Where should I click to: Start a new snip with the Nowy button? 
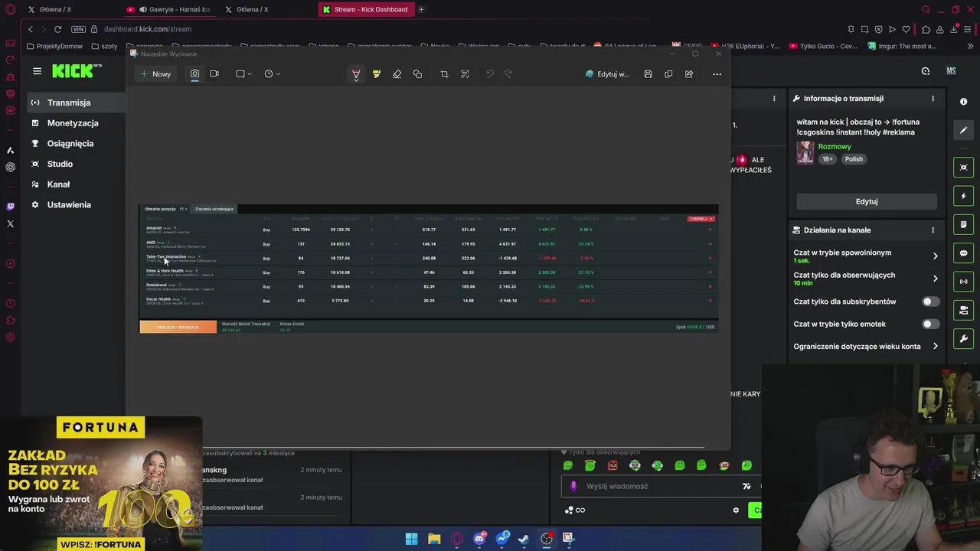(x=155, y=74)
